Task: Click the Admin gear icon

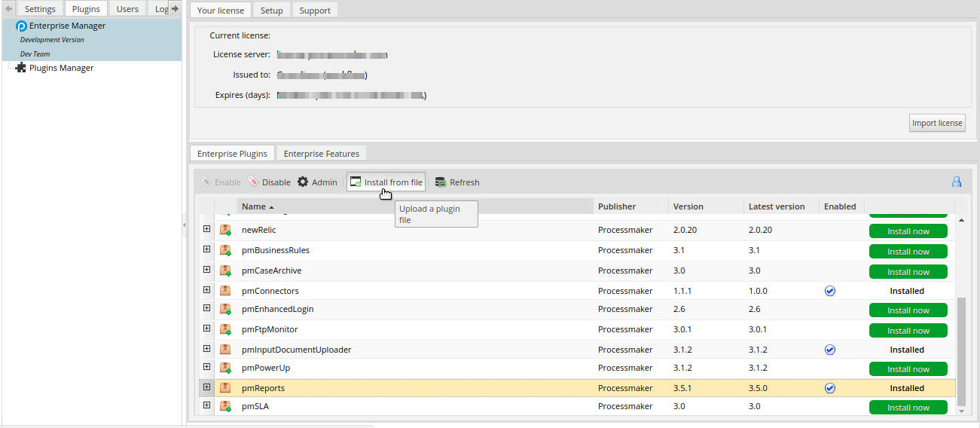Action: click(x=303, y=182)
